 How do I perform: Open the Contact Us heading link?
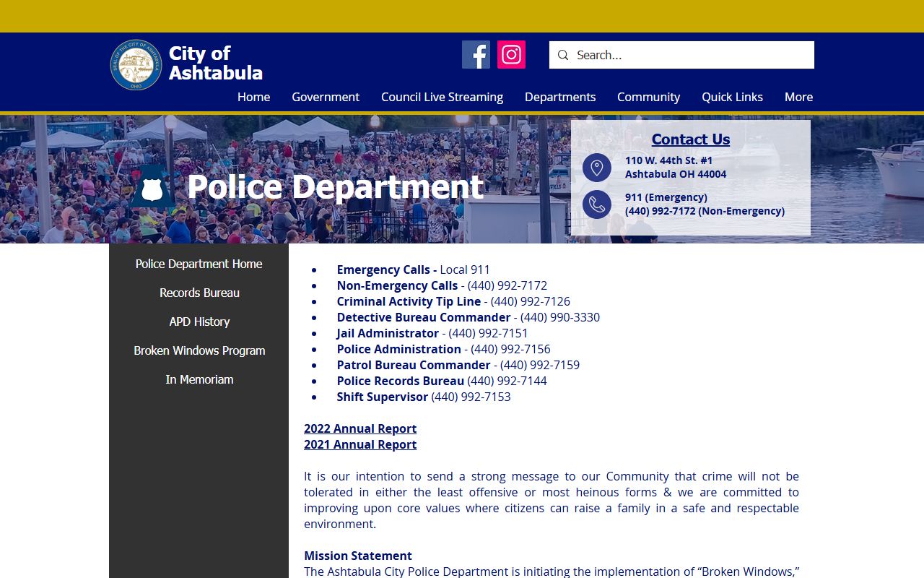coord(691,139)
